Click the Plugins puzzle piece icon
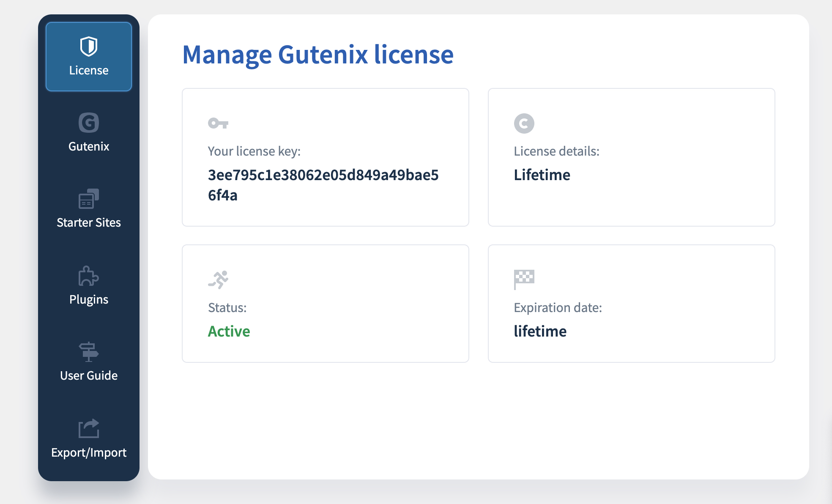This screenshot has height=504, width=832. (x=89, y=276)
